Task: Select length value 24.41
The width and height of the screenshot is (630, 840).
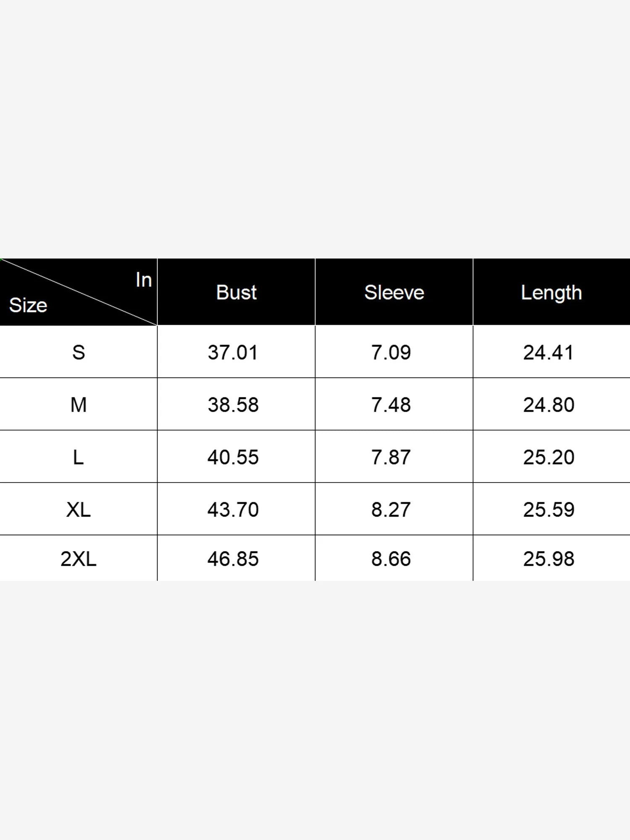Action: pyautogui.click(x=549, y=352)
